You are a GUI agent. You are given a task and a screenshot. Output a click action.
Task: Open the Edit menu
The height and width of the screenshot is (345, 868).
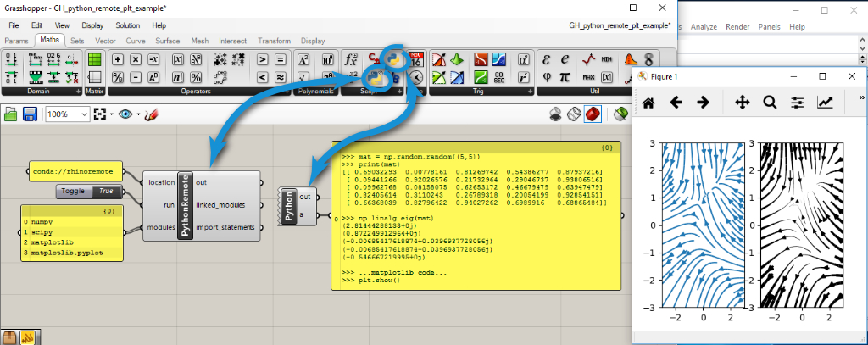36,25
